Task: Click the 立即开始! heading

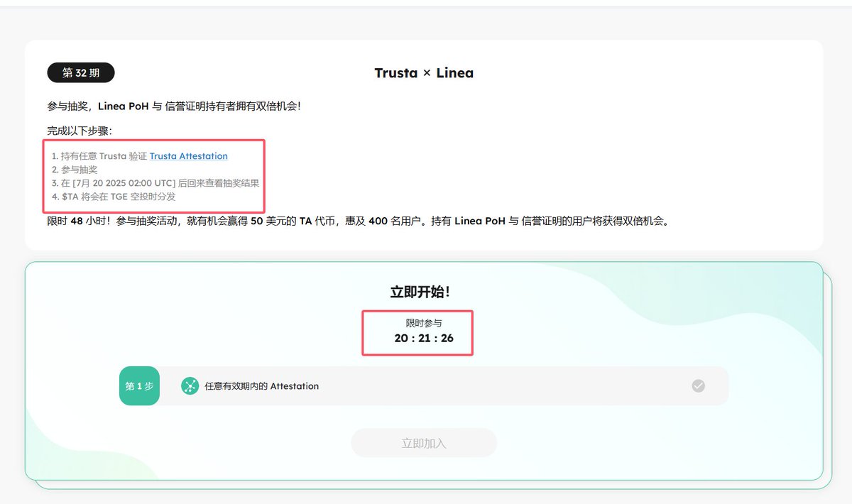Action: [x=420, y=292]
